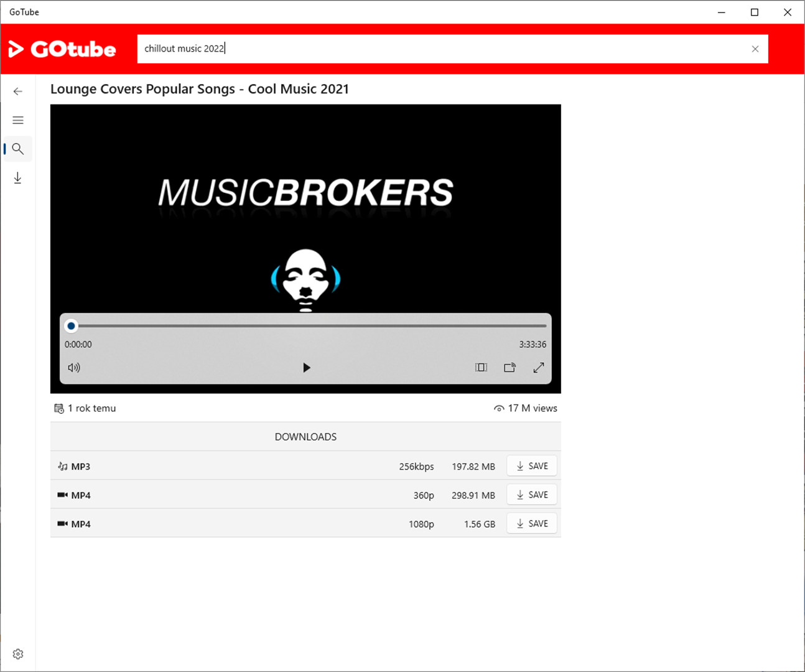Click the 17 M views count
805x672 pixels.
coord(533,408)
